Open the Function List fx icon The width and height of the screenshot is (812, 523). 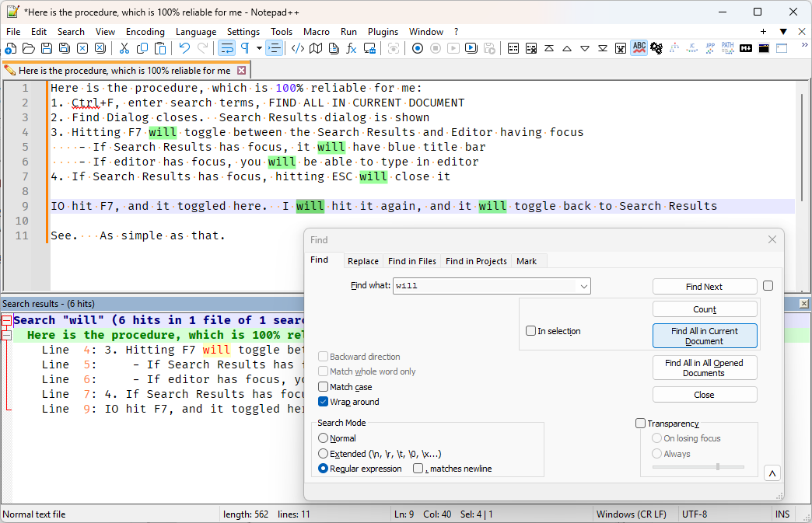(352, 48)
